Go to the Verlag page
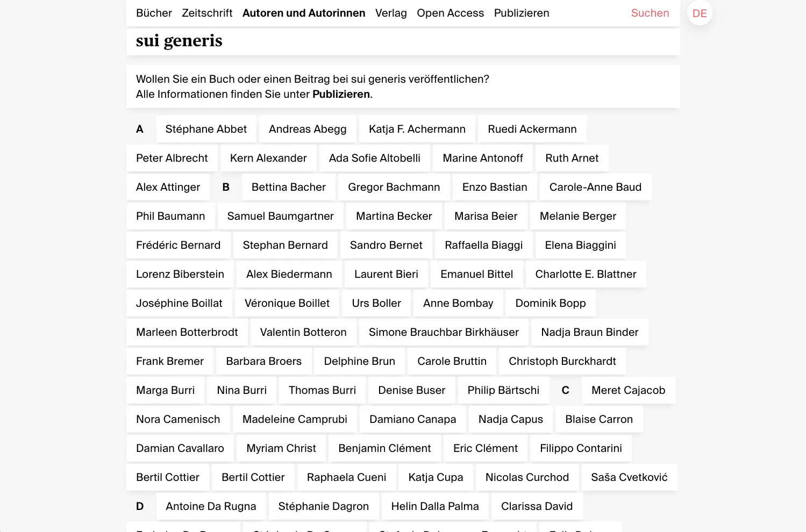This screenshot has height=532, width=806. tap(391, 13)
